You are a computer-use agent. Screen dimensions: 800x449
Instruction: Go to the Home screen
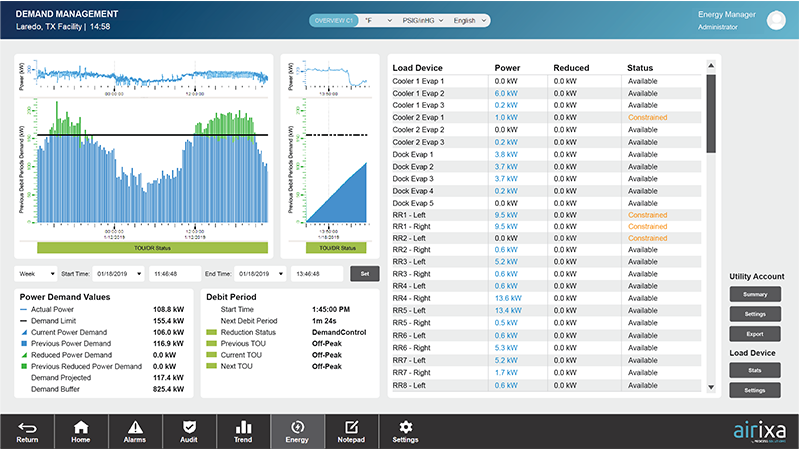coord(80,428)
